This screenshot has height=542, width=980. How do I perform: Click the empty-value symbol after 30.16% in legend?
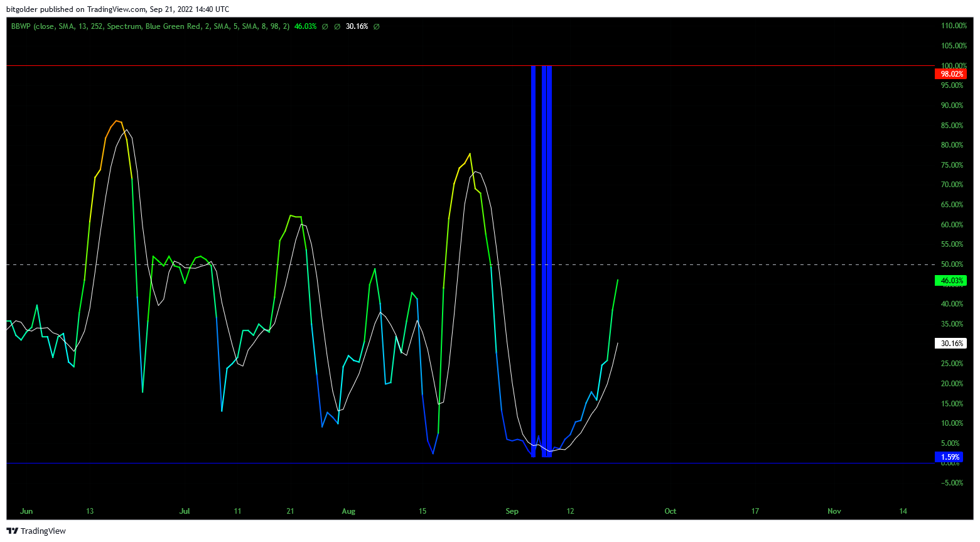[x=376, y=26]
